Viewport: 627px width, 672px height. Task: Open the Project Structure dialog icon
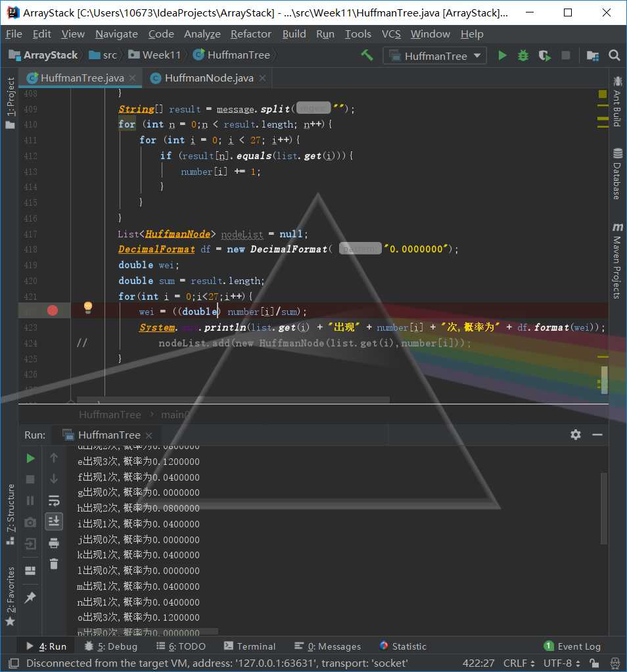(x=593, y=55)
